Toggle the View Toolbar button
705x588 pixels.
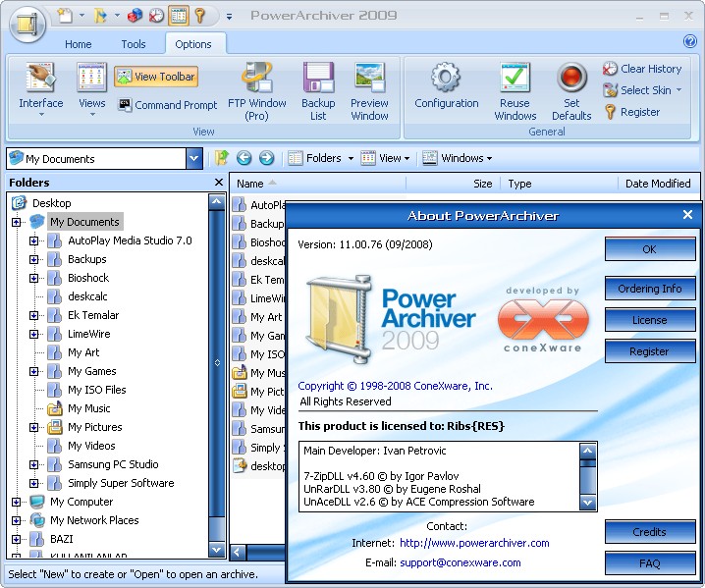[155, 77]
